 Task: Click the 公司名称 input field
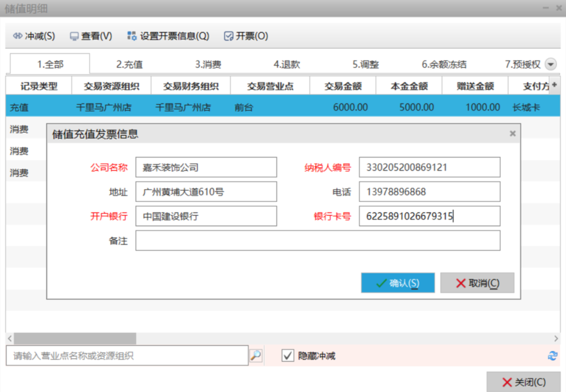click(x=206, y=168)
